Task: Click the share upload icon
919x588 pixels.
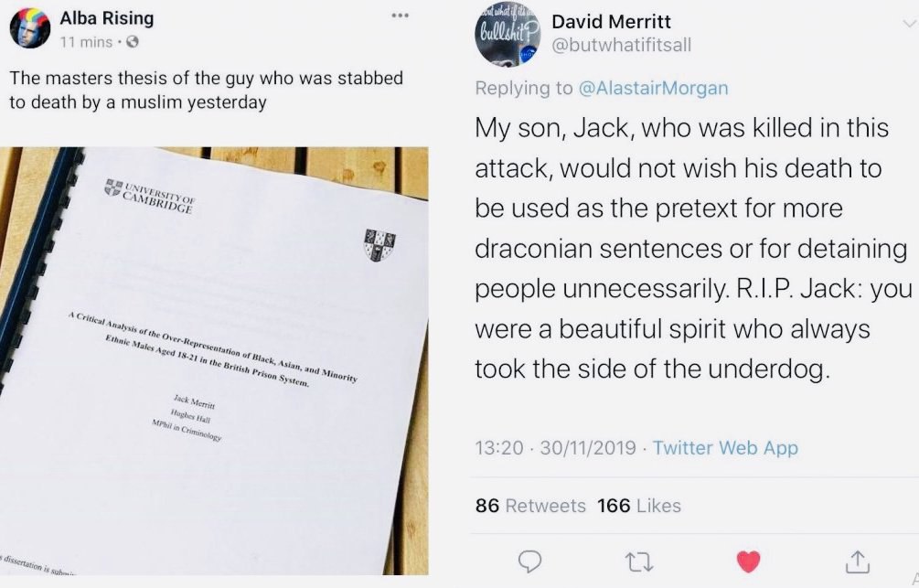Action: (x=857, y=561)
